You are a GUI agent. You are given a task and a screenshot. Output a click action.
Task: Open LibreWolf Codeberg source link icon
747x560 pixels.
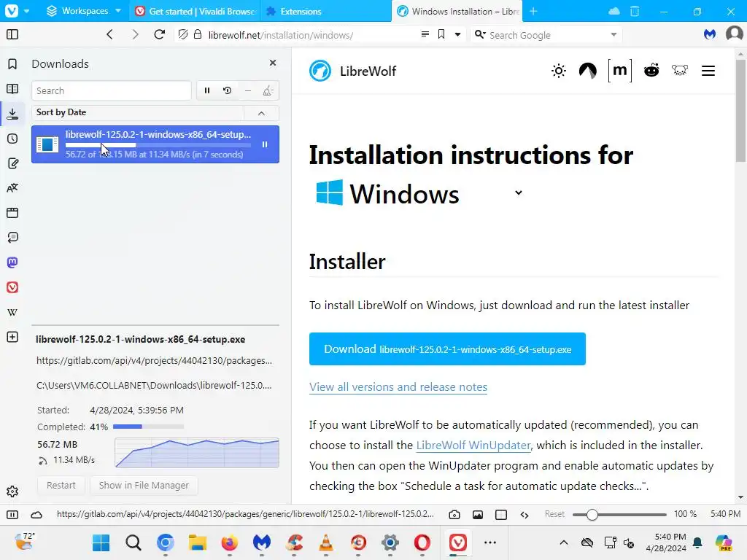coord(588,71)
